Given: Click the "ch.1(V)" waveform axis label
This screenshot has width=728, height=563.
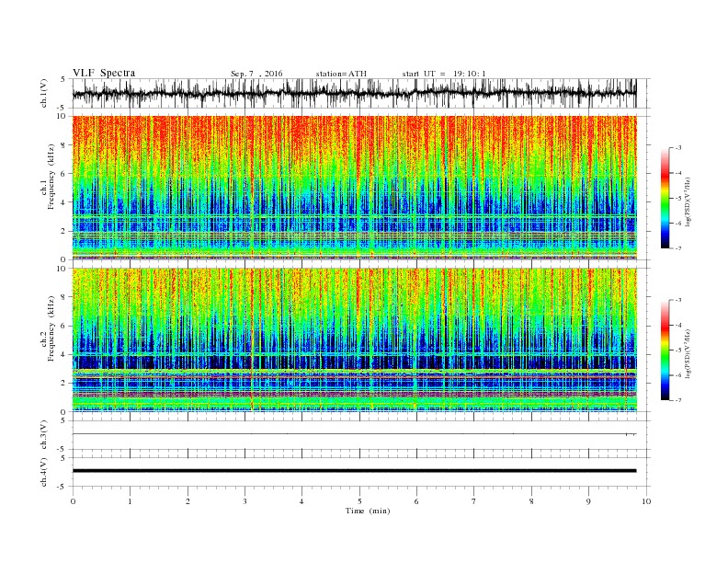Looking at the screenshot, I should 44,93.
